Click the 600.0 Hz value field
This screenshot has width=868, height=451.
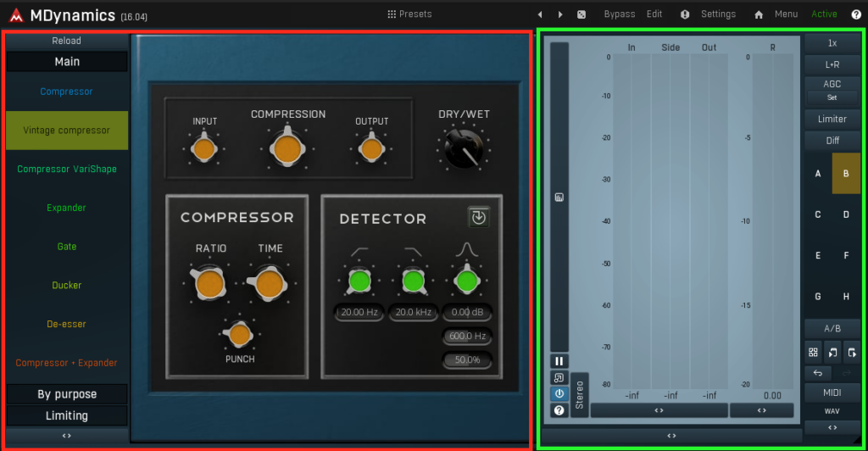467,336
